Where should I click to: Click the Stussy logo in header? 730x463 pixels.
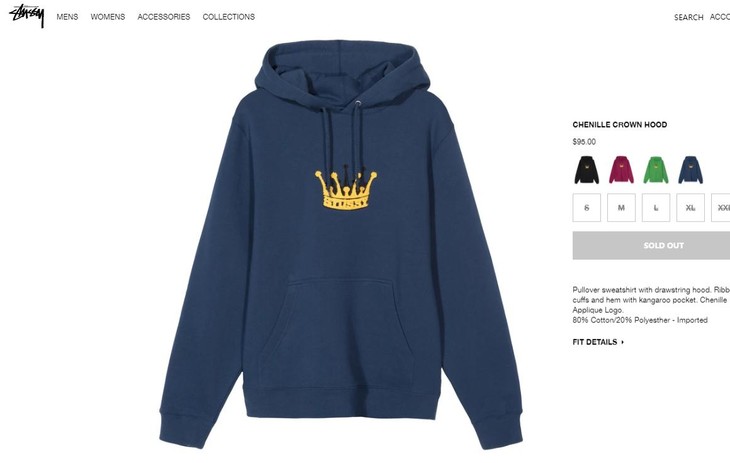pos(27,15)
